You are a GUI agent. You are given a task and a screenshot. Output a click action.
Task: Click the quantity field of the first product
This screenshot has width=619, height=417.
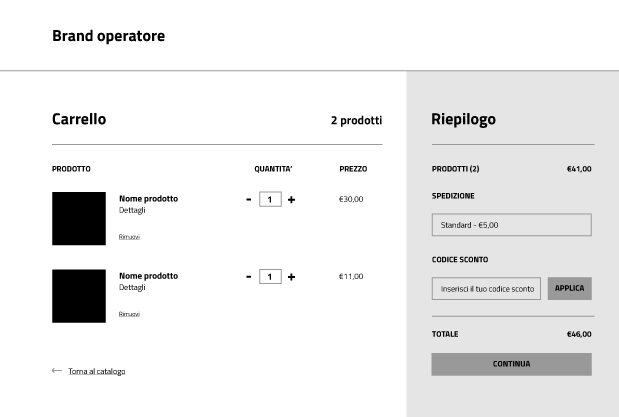(270, 199)
